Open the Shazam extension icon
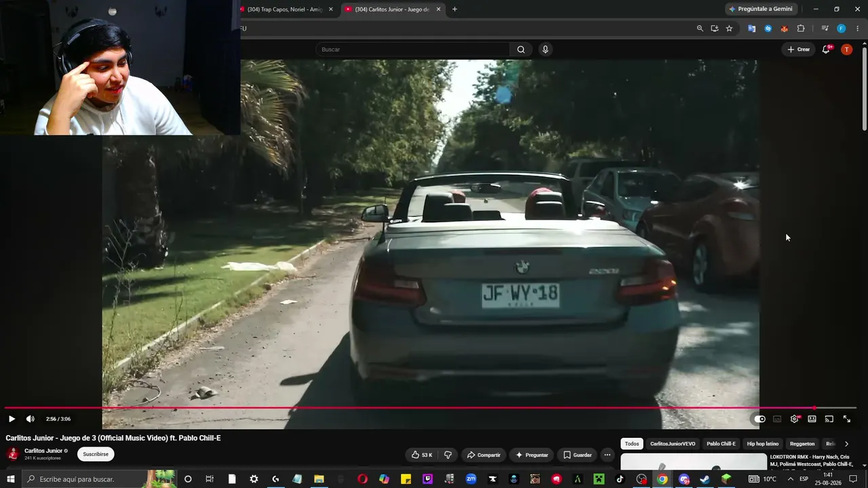 [x=768, y=28]
